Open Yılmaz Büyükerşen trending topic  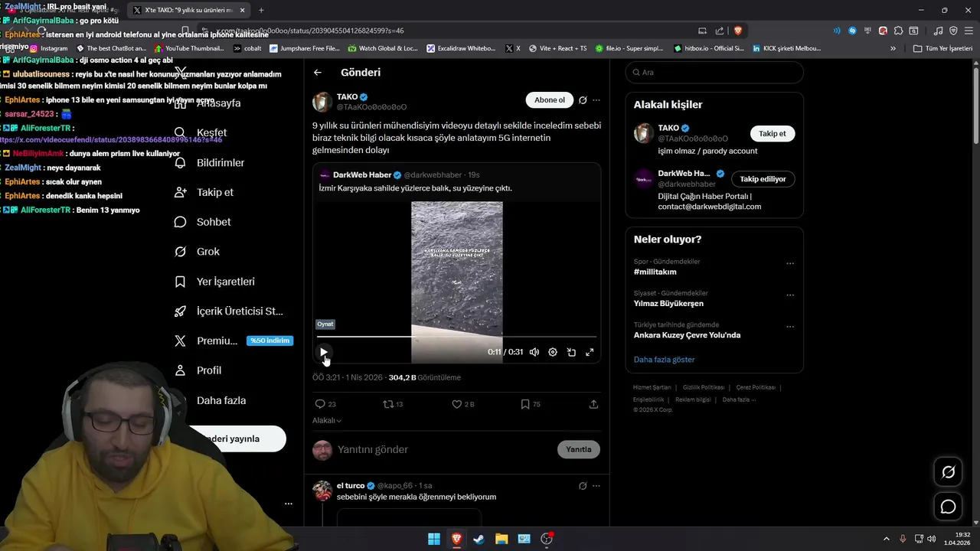click(x=668, y=303)
